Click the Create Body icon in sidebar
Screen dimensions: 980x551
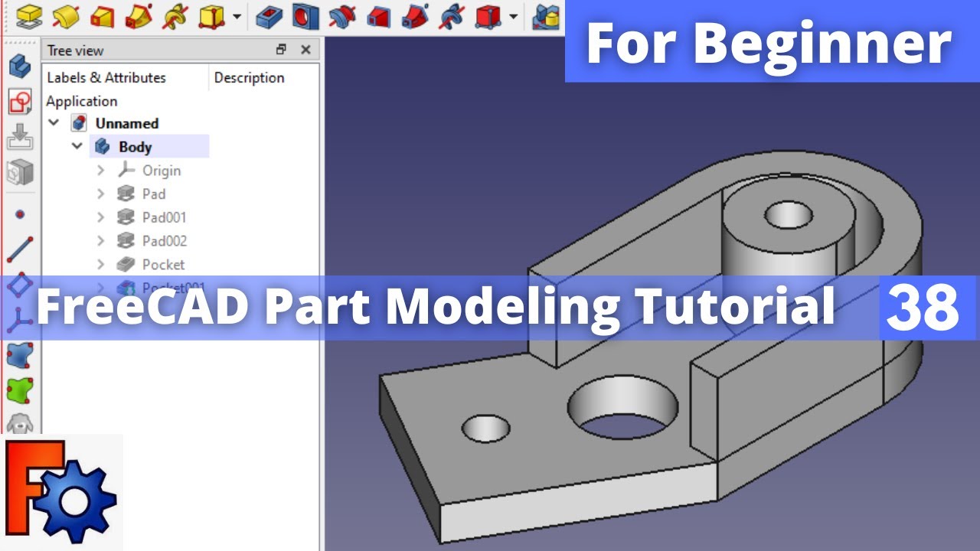(x=20, y=66)
